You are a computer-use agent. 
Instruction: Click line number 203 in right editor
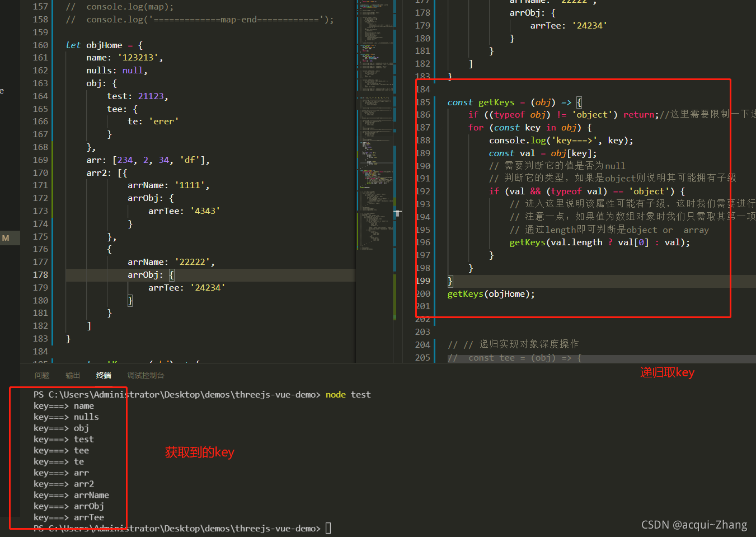pos(423,332)
